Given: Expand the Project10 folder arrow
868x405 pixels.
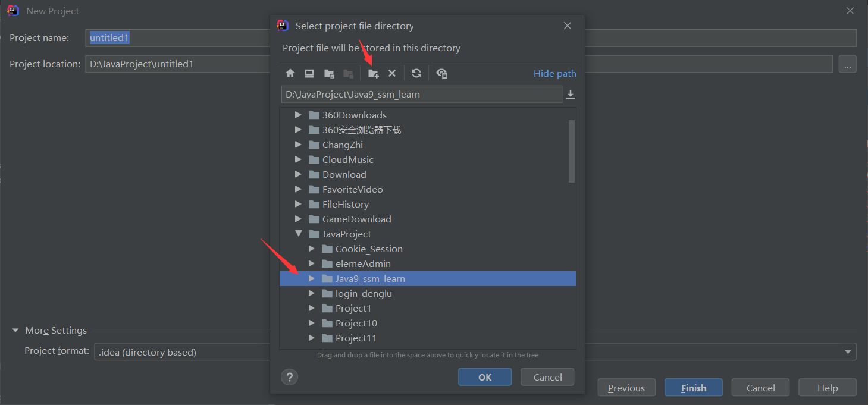Looking at the screenshot, I should 311,323.
